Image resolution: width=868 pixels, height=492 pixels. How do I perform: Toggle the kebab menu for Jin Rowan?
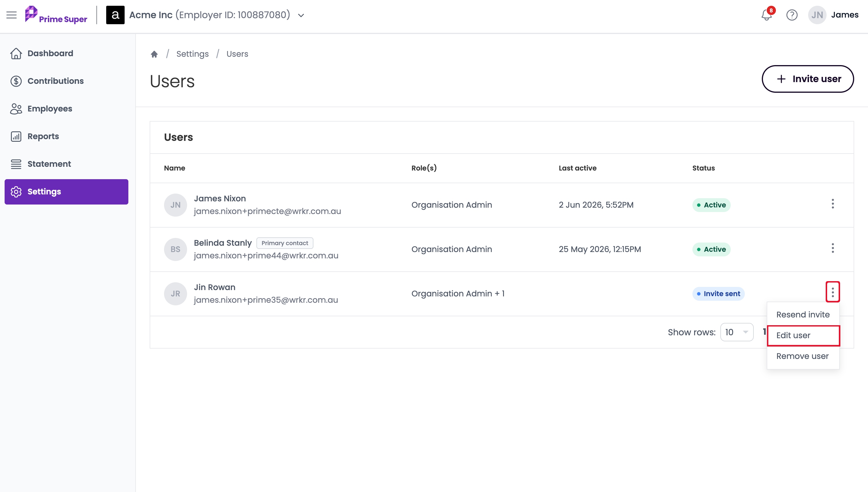(x=833, y=292)
